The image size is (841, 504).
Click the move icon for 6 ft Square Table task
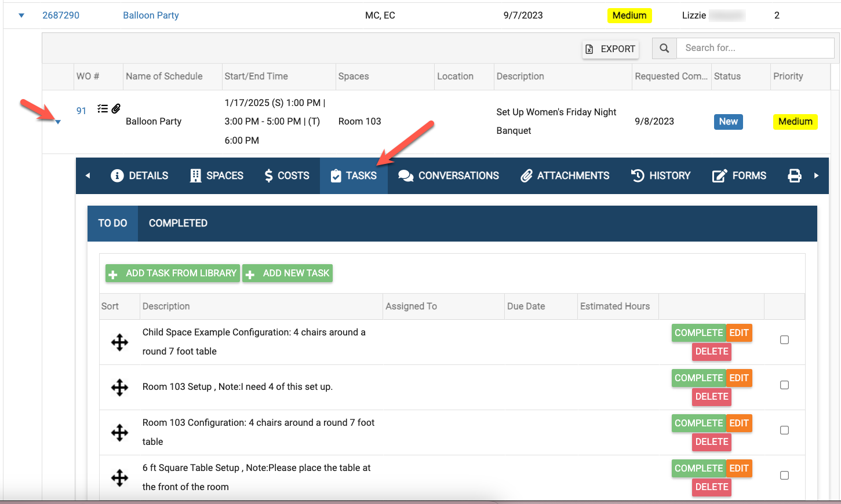(119, 477)
